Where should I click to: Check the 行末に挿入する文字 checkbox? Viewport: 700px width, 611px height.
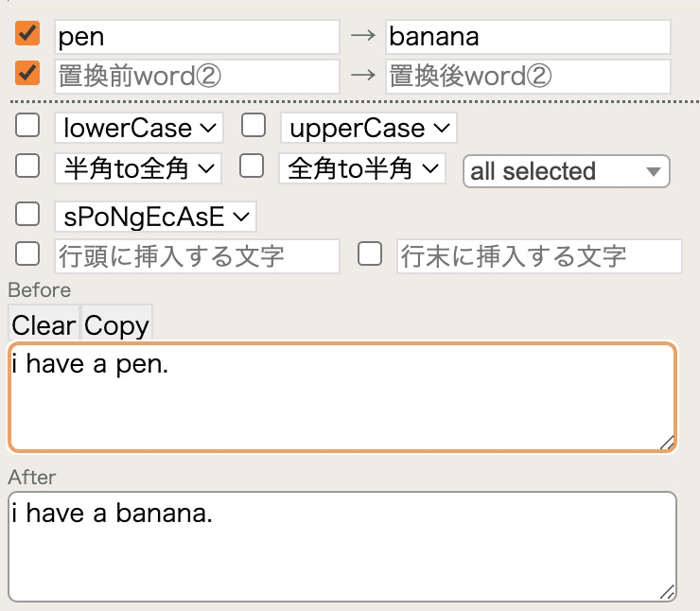pos(370,253)
